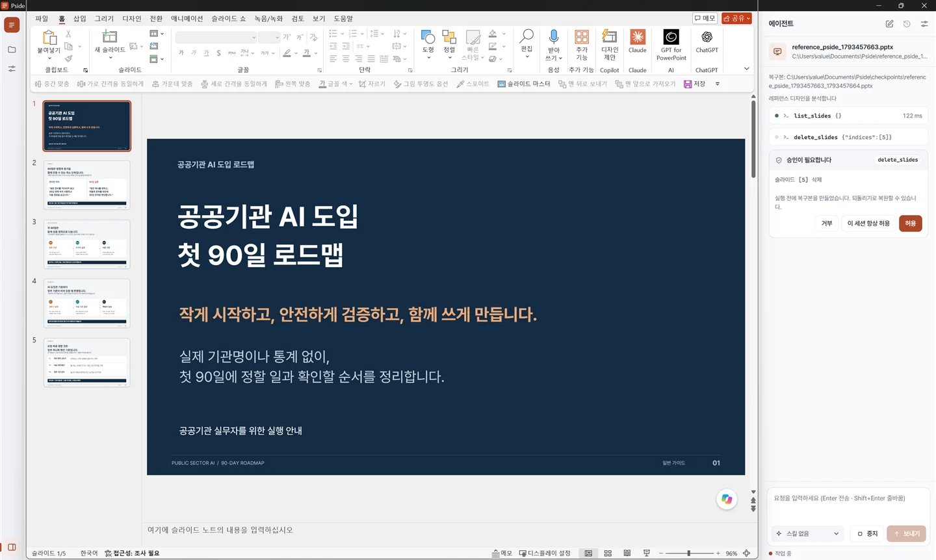Open agent panel settings sliders icon
This screenshot has height=560, width=936.
(x=924, y=23)
